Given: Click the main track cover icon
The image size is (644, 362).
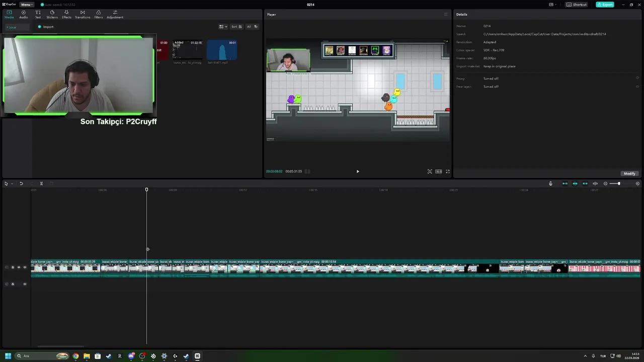Looking at the screenshot, I should [x=7, y=267].
